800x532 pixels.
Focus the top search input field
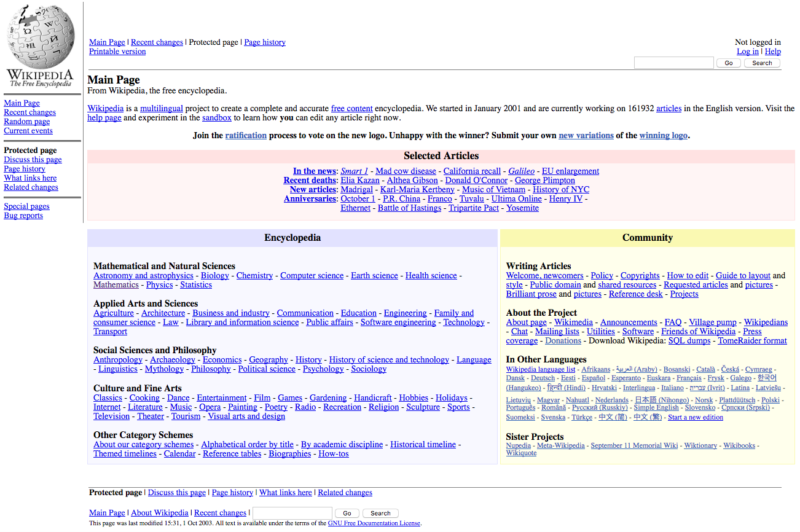click(x=673, y=63)
